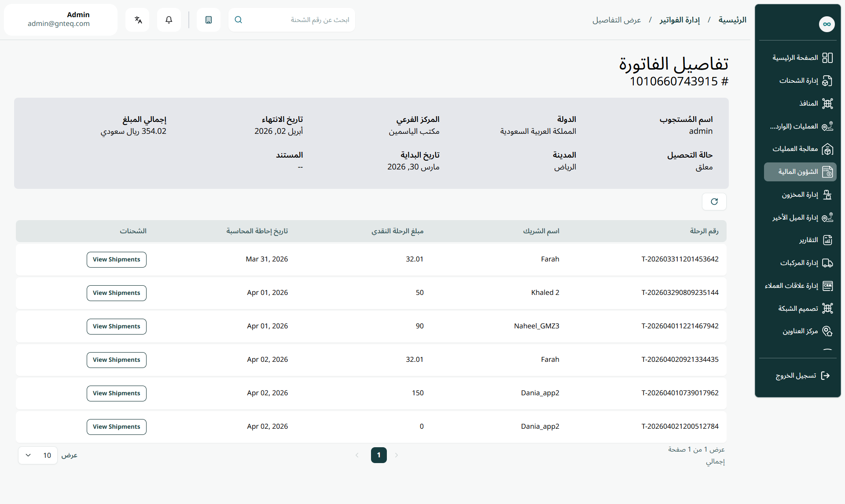The width and height of the screenshot is (845, 504).
Task: Select تسجيل الخروج menu label
Action: 796,375
